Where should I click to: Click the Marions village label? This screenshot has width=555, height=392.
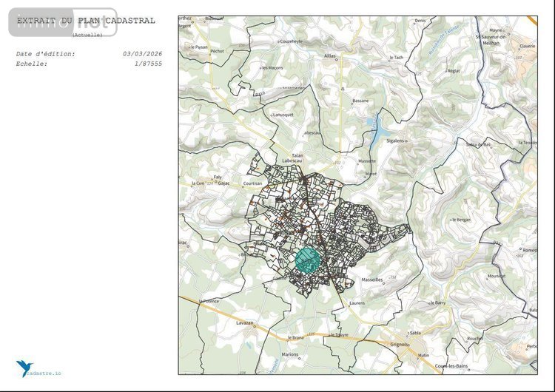[x=290, y=354]
